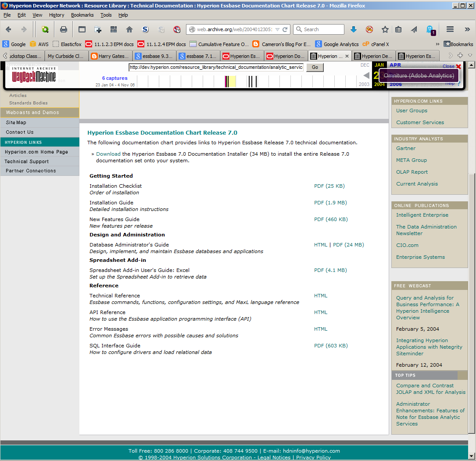
Task: Click the page scrollbar down arrow
Action: [471, 456]
